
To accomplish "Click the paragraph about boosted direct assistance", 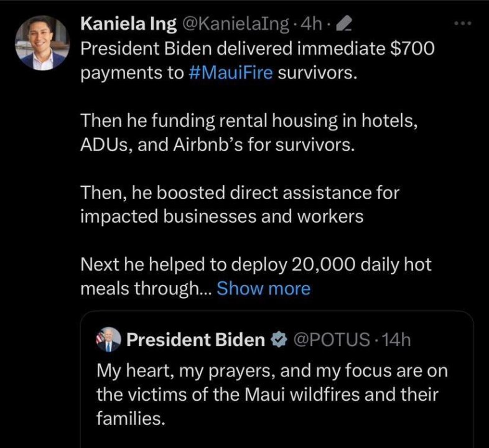I will coord(240,205).
